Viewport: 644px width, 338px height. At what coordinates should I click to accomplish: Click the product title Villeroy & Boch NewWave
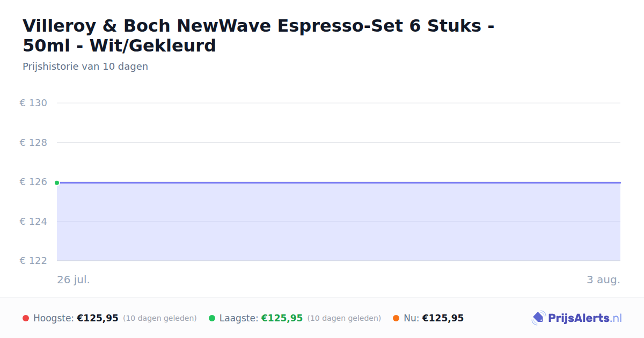(259, 35)
